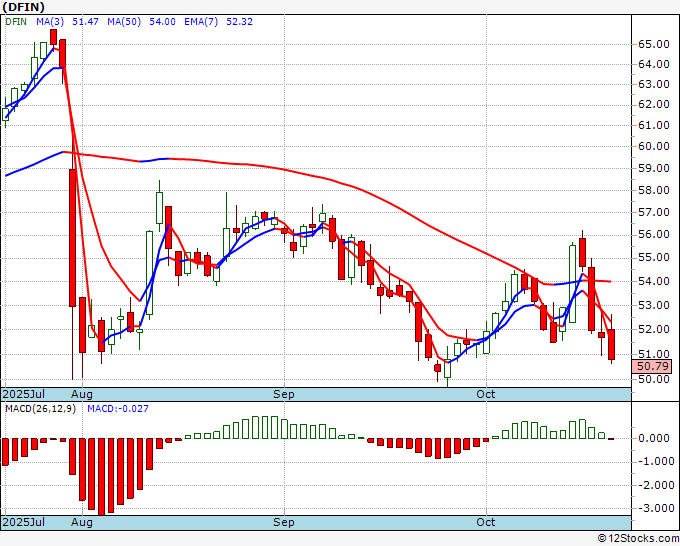680x546 pixels.
Task: Click the MA(3) value 51.47
Action: (x=85, y=21)
